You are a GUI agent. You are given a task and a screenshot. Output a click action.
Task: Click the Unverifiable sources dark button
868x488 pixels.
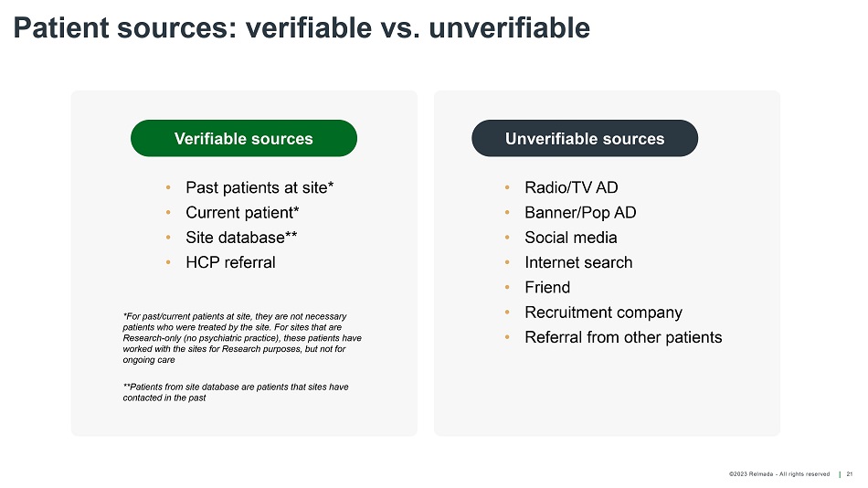585,139
